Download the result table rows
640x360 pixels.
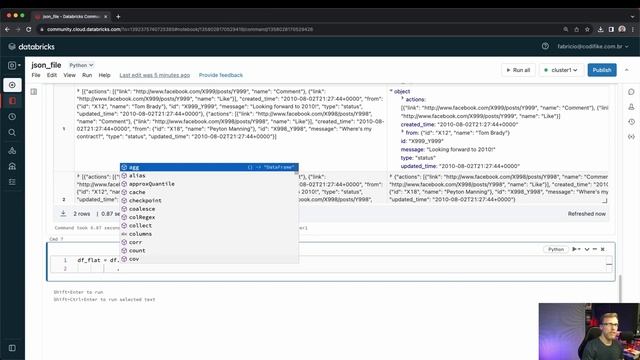tap(63, 213)
